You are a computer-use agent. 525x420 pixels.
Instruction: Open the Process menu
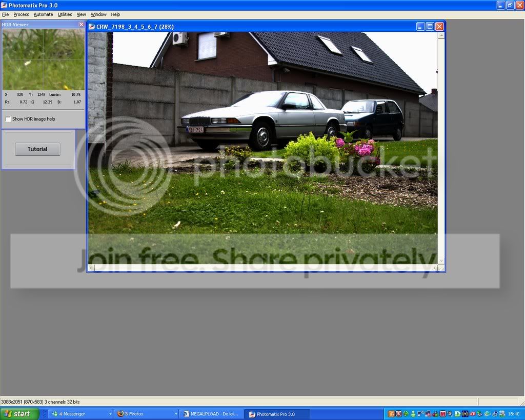21,14
